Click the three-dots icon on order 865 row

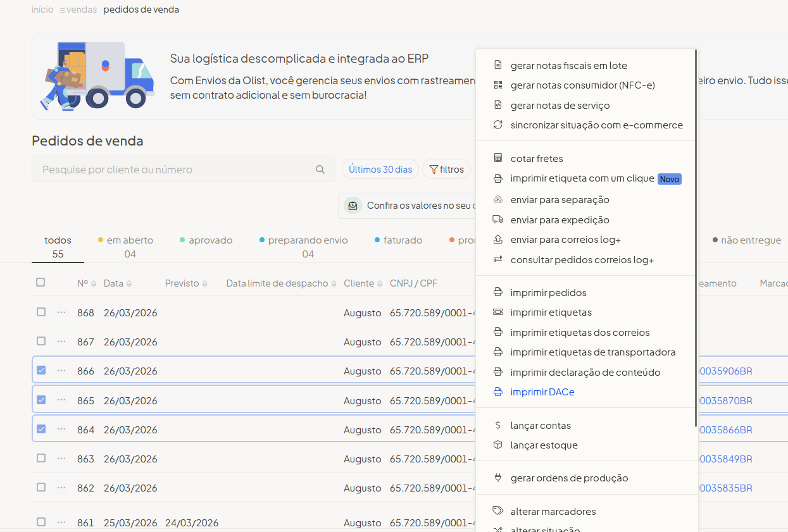point(61,400)
